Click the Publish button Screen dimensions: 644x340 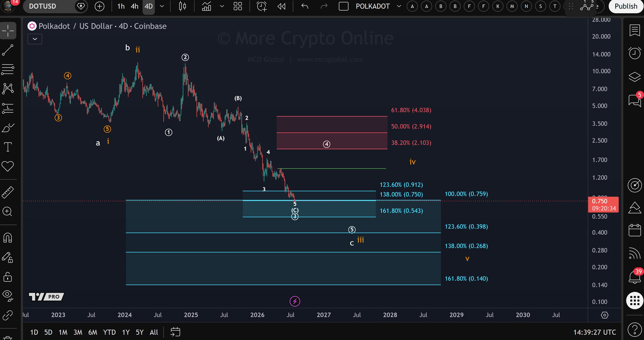tap(626, 6)
